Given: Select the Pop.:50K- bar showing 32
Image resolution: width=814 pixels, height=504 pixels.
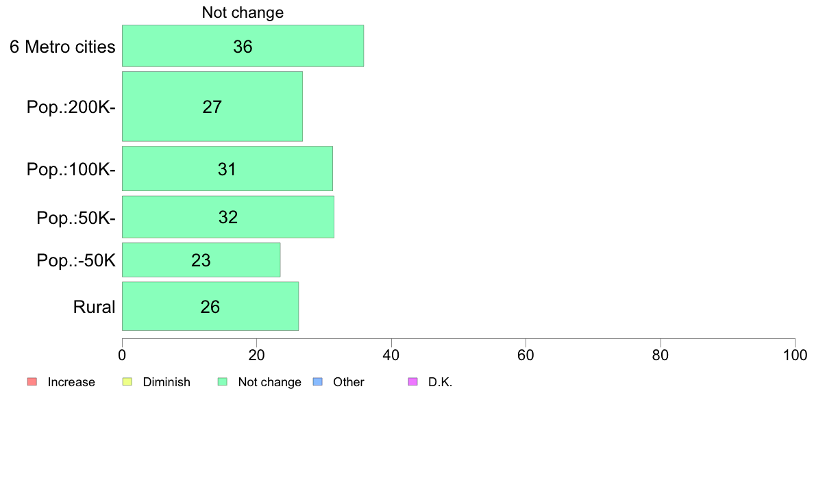Looking at the screenshot, I should [228, 217].
